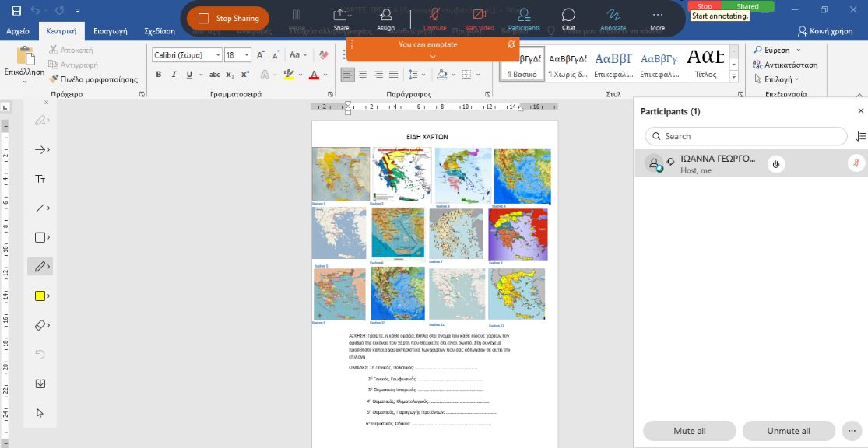Switch to Σχεδίαση (Design) tab

point(160,31)
